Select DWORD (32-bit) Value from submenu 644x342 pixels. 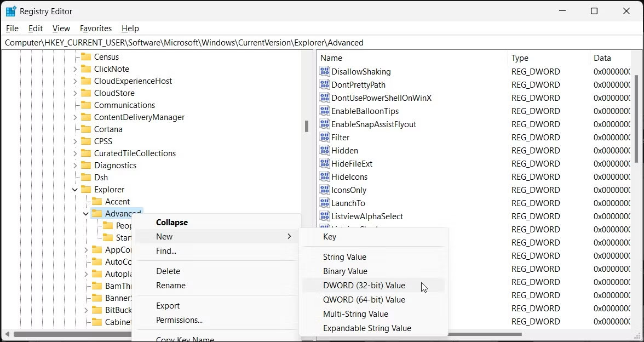(365, 286)
